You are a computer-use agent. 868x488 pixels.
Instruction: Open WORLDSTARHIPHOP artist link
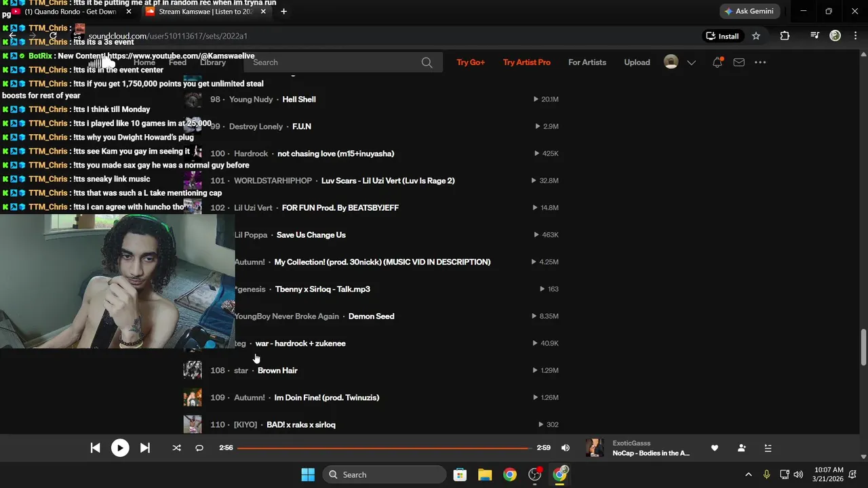[273, 181]
